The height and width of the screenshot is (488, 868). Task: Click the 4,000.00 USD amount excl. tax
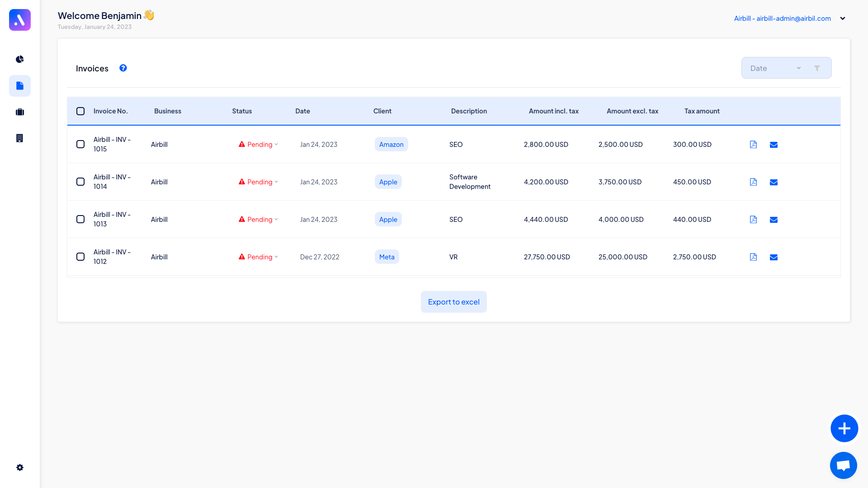click(x=621, y=219)
